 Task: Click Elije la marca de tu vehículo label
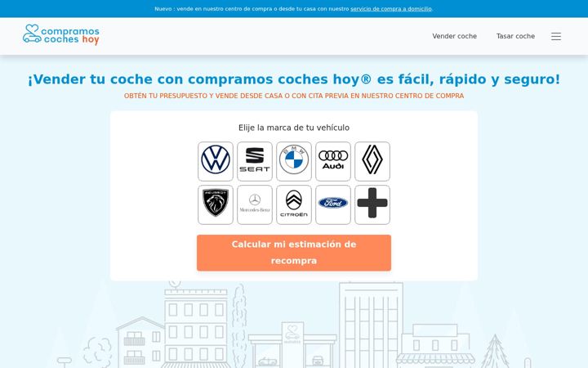tap(294, 128)
